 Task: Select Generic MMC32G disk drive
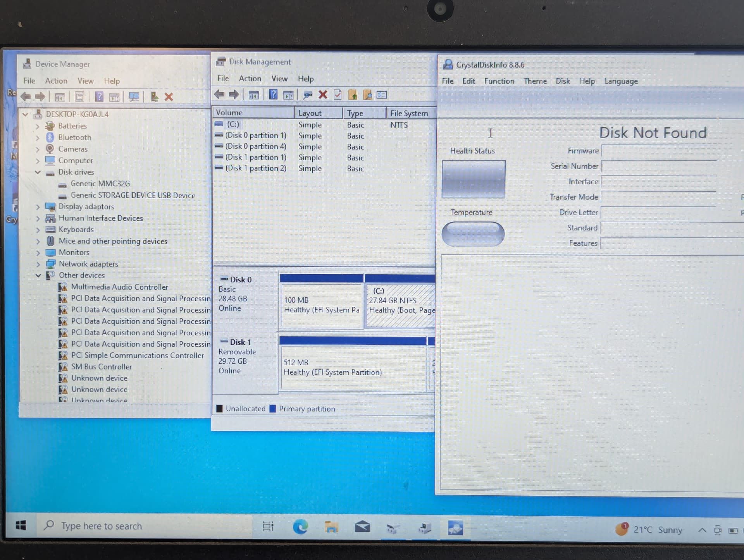click(100, 184)
